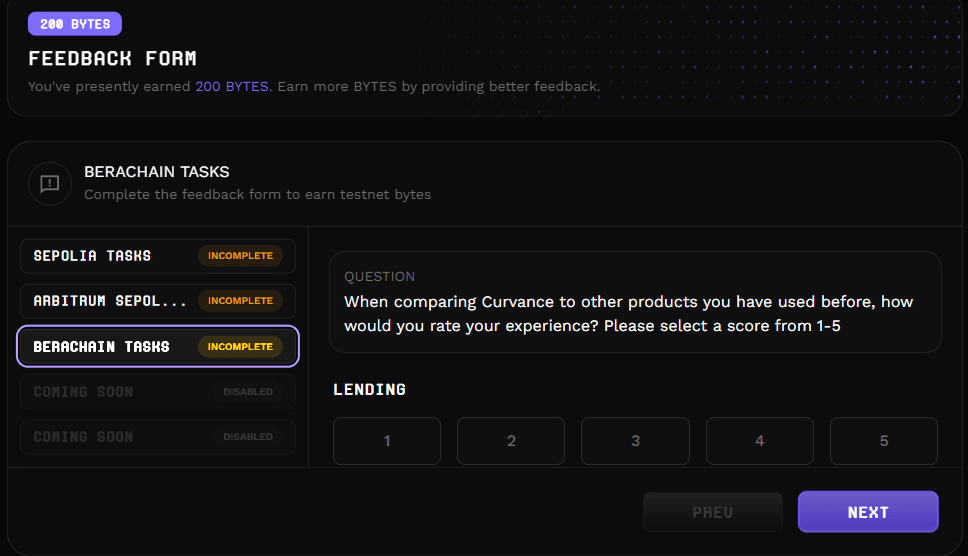Image resolution: width=968 pixels, height=556 pixels.
Task: Select rating score 1 for Lending
Action: 387,441
